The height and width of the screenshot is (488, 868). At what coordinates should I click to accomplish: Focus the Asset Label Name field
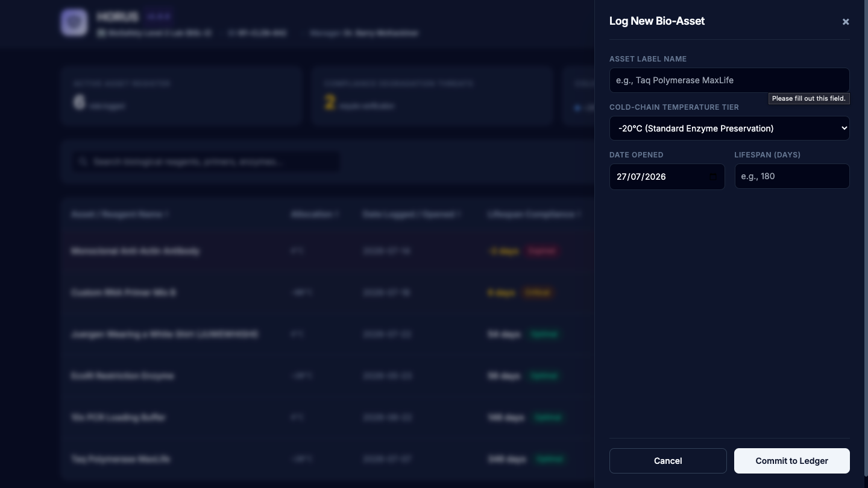(x=729, y=80)
